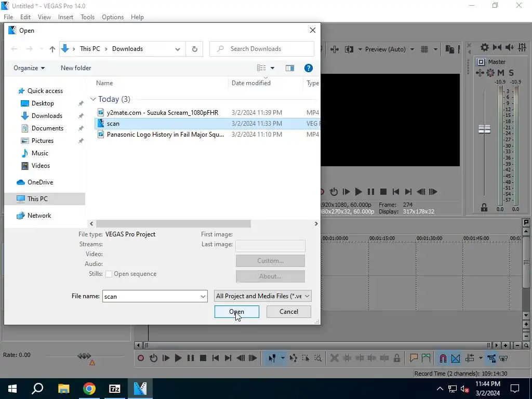Click Pause in the timeline transport bar
Viewport: 532px width, 399px height.
click(191, 358)
